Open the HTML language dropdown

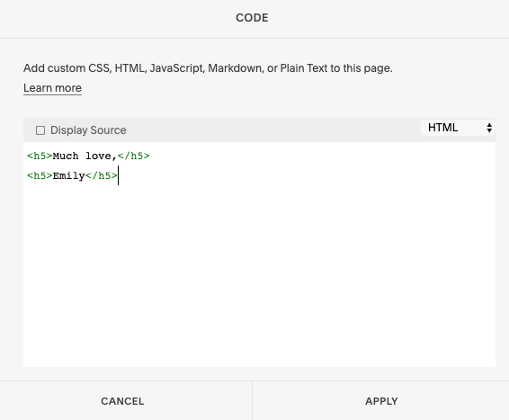point(458,128)
